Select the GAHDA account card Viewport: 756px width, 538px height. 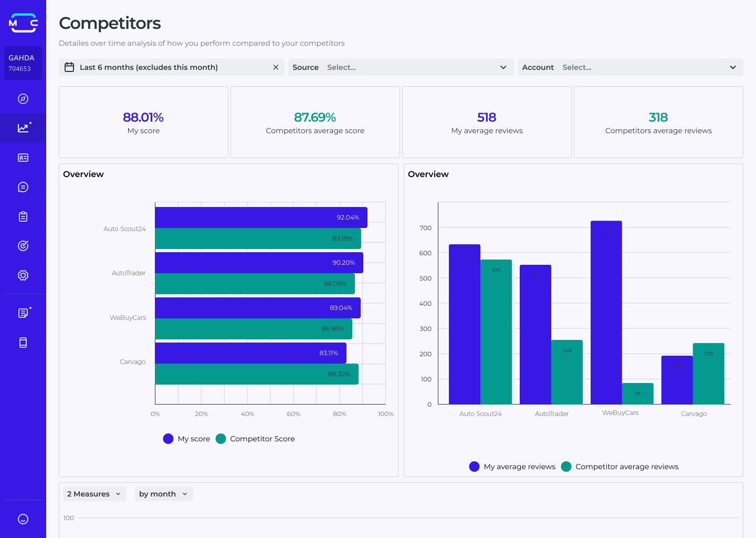coord(23,63)
